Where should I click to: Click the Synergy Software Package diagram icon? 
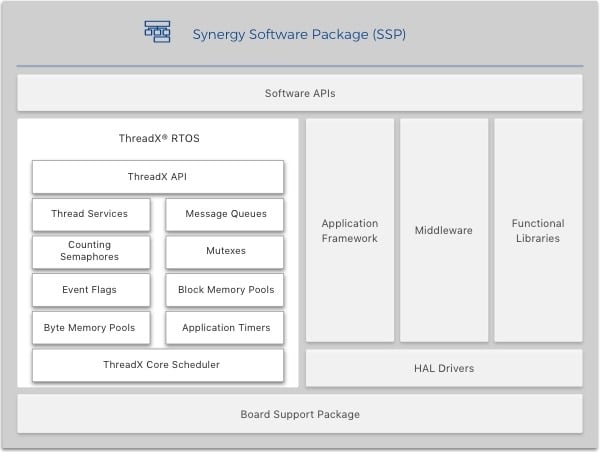click(x=158, y=32)
